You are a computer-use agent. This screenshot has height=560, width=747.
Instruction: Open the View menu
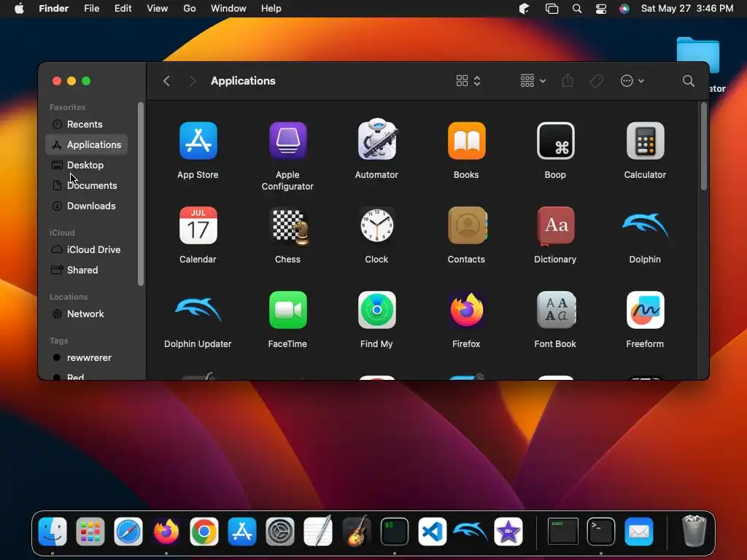click(158, 9)
